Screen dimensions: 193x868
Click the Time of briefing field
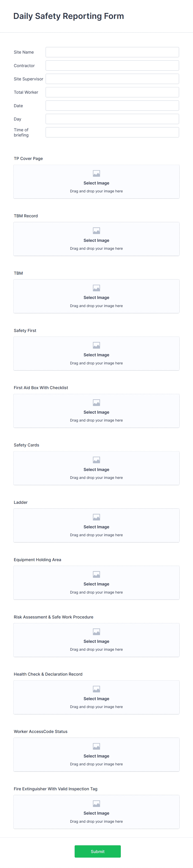(112, 132)
